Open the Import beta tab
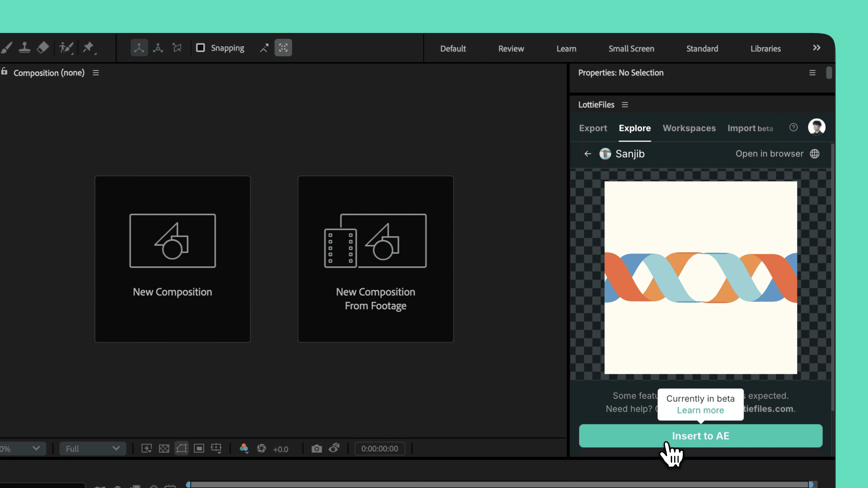 750,128
